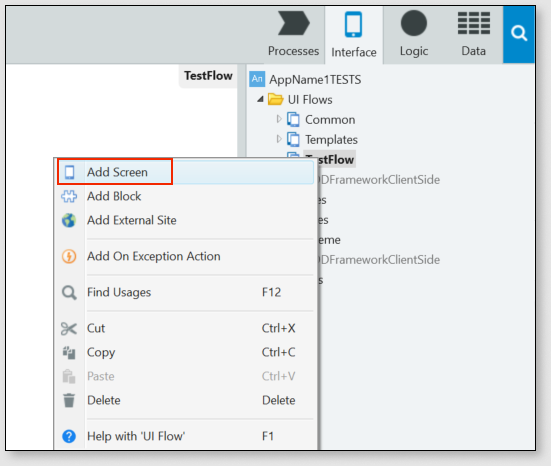
Task: Click the scissors Cut icon
Action: pos(69,329)
